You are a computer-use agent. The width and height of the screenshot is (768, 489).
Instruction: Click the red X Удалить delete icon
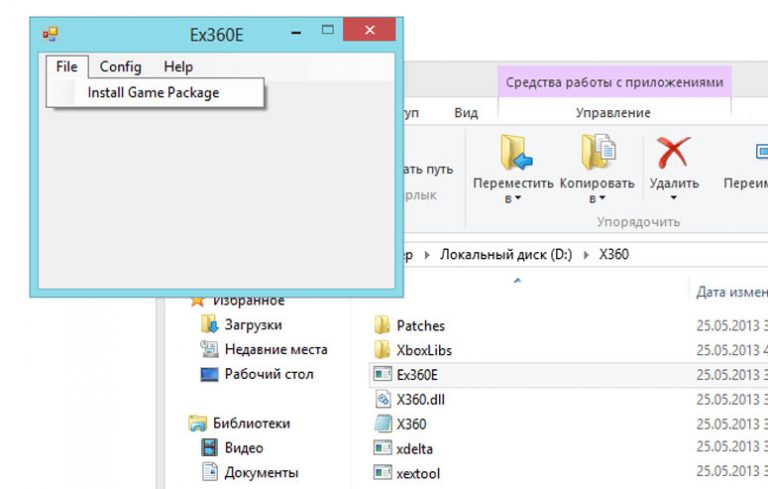pos(673,153)
